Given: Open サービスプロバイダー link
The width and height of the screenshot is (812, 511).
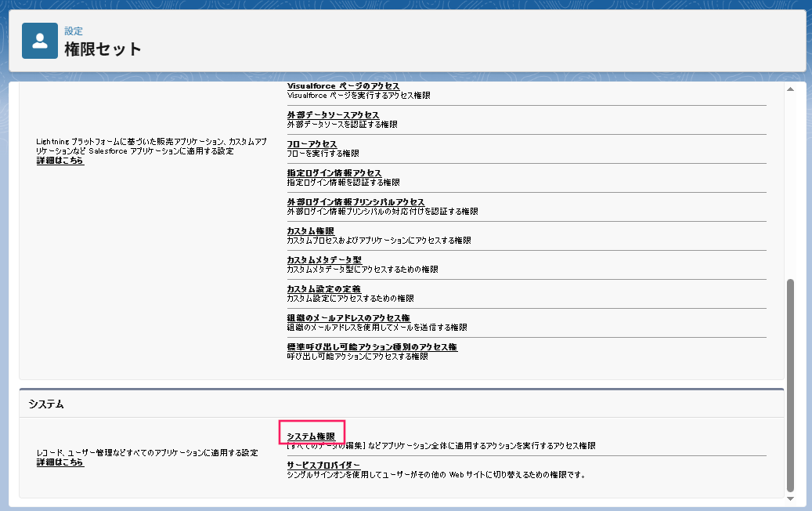Looking at the screenshot, I should click(323, 466).
